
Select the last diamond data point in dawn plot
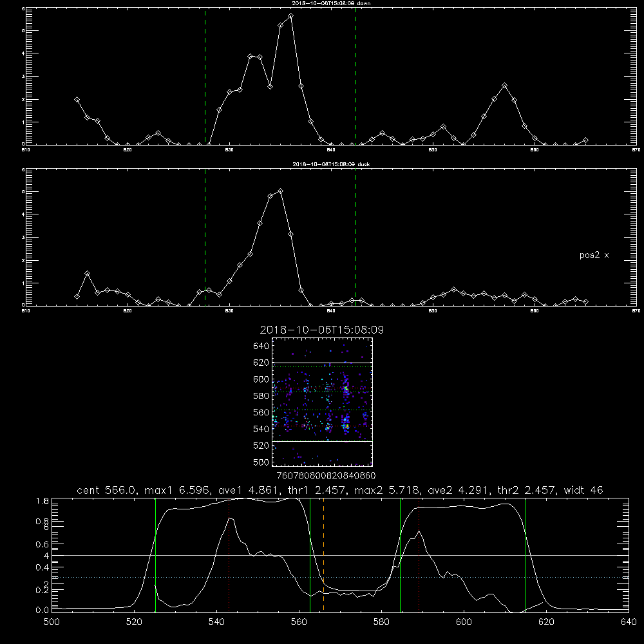pyautogui.click(x=585, y=140)
